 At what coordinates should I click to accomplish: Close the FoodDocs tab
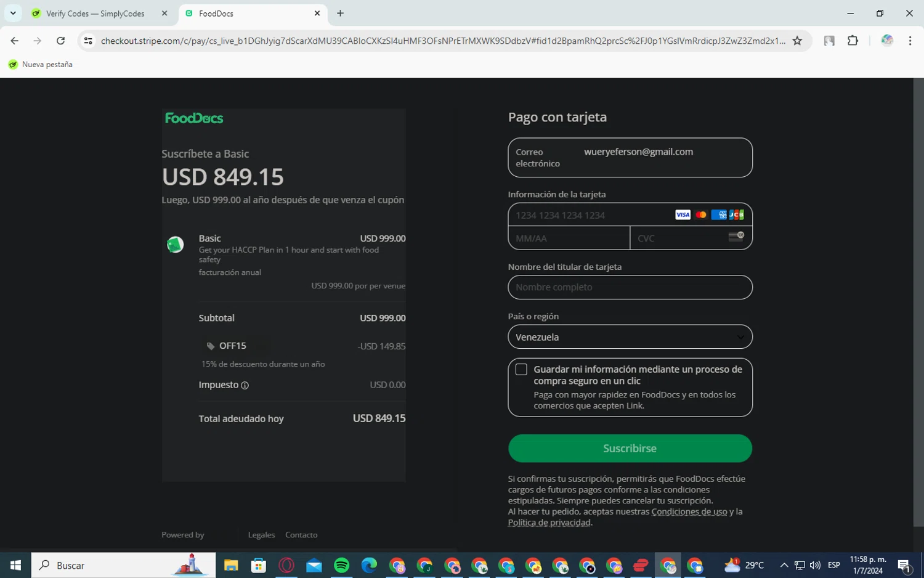click(x=317, y=13)
